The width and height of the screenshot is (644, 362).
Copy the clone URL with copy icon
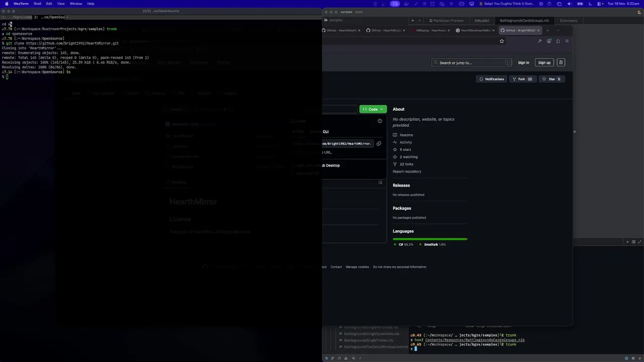(x=379, y=144)
